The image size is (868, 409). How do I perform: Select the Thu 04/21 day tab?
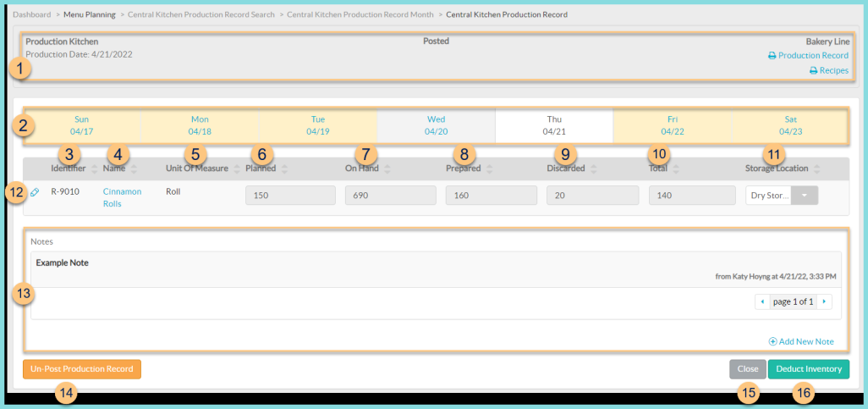coord(554,125)
